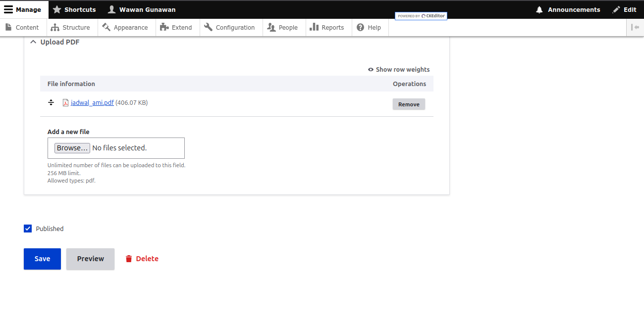The width and height of the screenshot is (644, 323).
Task: Click the Help question mark icon
Action: (361, 27)
